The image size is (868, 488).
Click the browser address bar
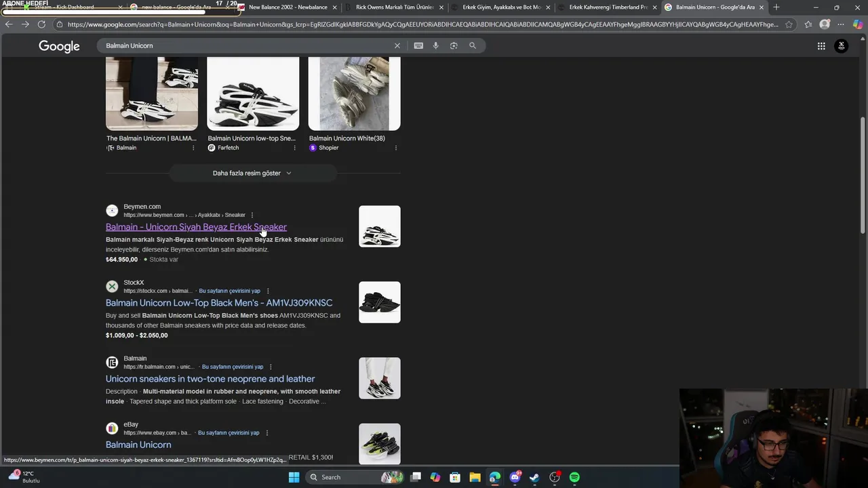pyautogui.click(x=422, y=24)
